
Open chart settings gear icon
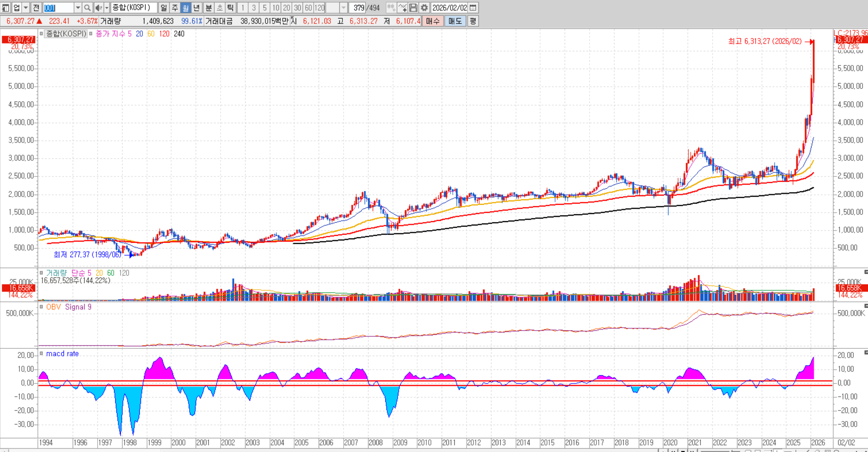[x=424, y=8]
